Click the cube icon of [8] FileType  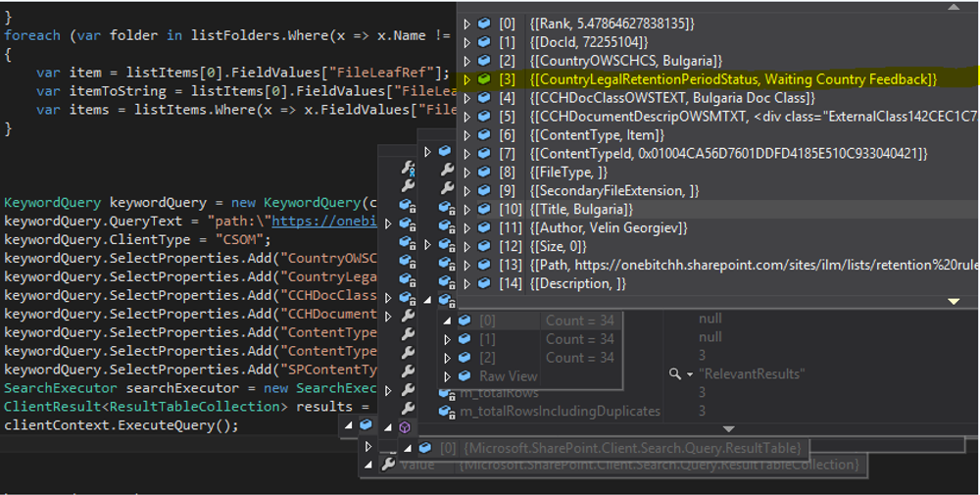(x=484, y=172)
